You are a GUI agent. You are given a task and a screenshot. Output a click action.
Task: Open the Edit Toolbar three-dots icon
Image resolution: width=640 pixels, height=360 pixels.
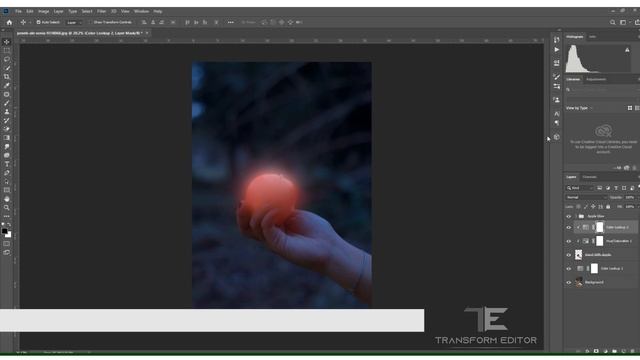[x=7, y=216]
